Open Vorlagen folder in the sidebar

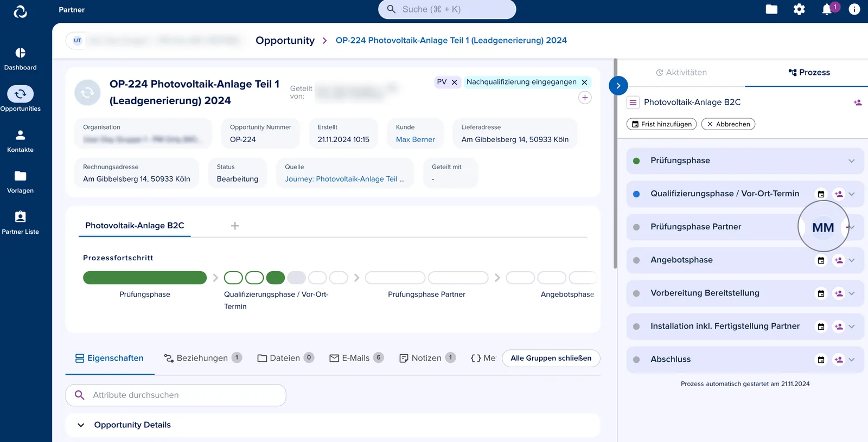click(21, 182)
